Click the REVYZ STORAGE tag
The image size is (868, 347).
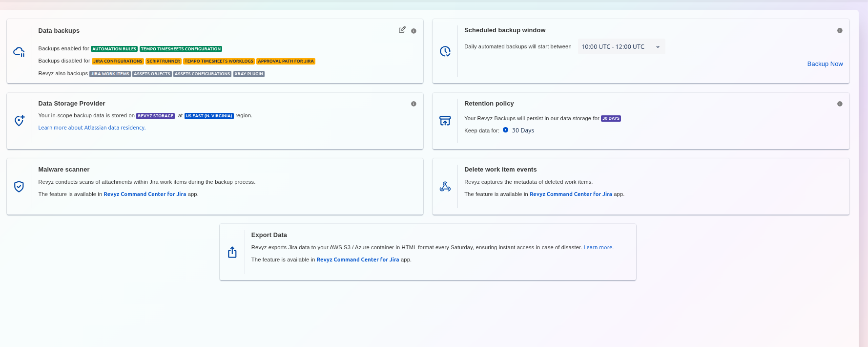[x=155, y=116]
